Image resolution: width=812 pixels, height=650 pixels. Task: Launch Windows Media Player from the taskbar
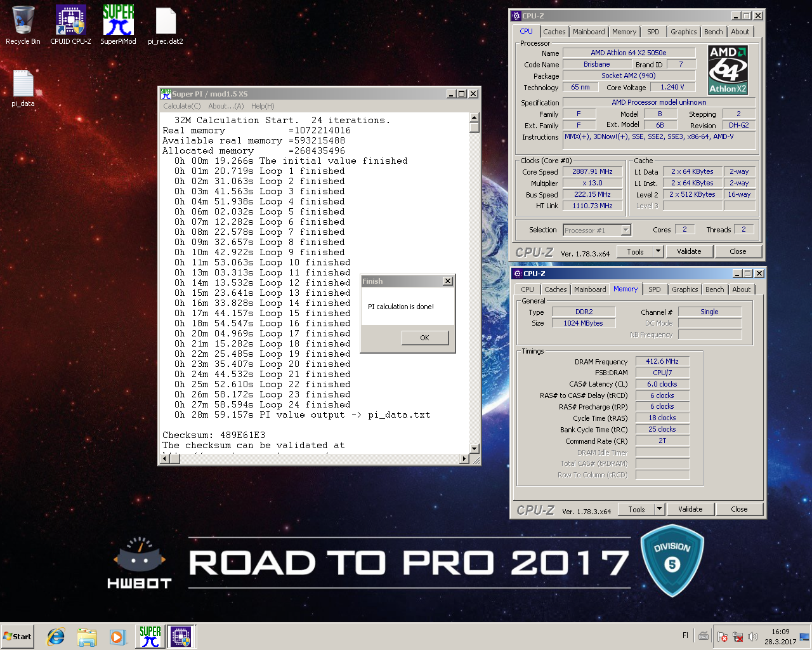[x=117, y=637]
